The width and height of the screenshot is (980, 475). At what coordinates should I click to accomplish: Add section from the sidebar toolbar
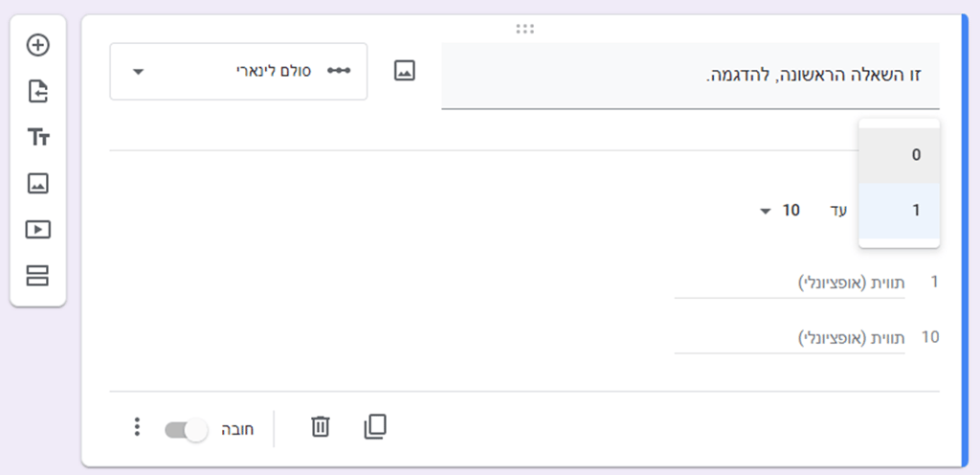click(37, 275)
